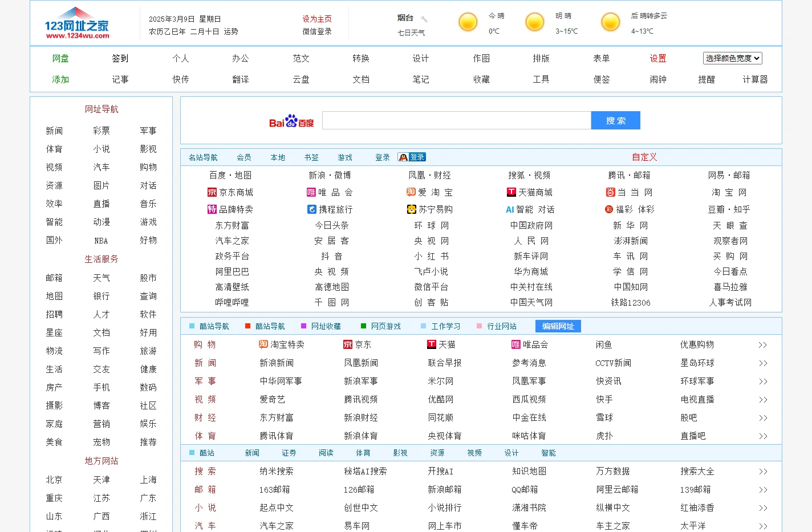
Task: Click the 搜索 search button
Action: 616,120
